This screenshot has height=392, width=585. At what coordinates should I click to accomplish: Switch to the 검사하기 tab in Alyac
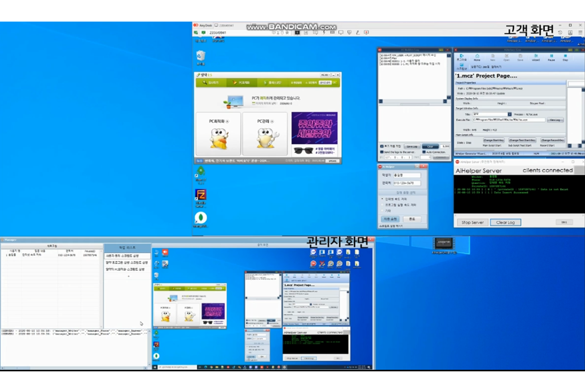click(x=211, y=83)
